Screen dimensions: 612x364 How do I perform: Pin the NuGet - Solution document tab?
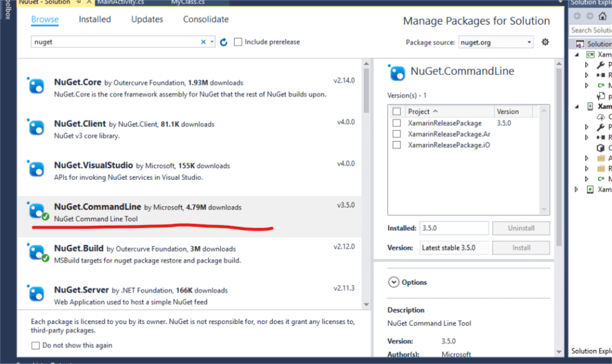click(77, 2)
